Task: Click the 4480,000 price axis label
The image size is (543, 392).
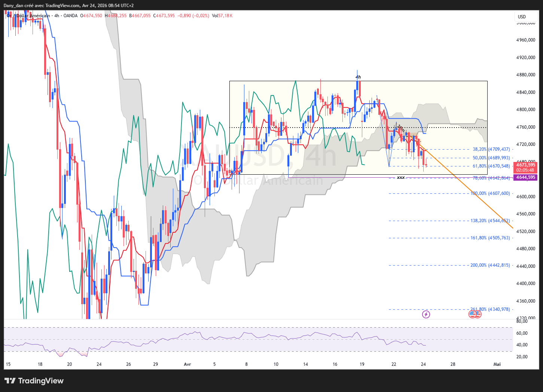Action: 526,249
